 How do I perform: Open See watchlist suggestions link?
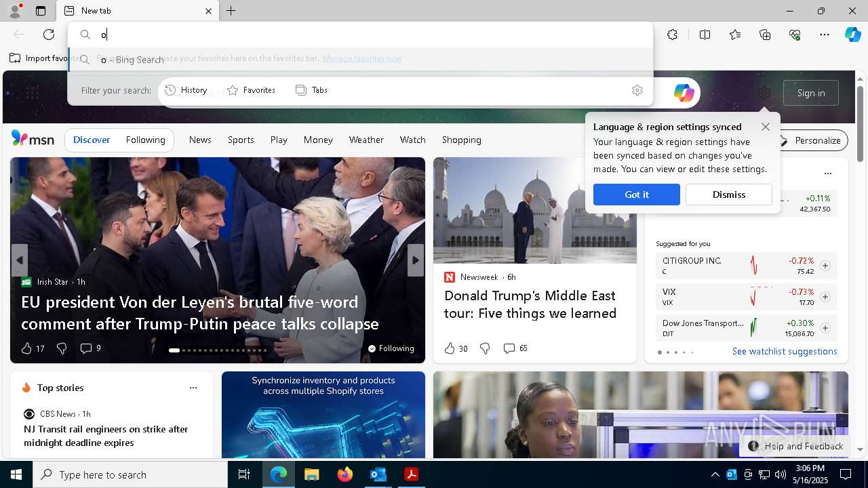click(785, 352)
